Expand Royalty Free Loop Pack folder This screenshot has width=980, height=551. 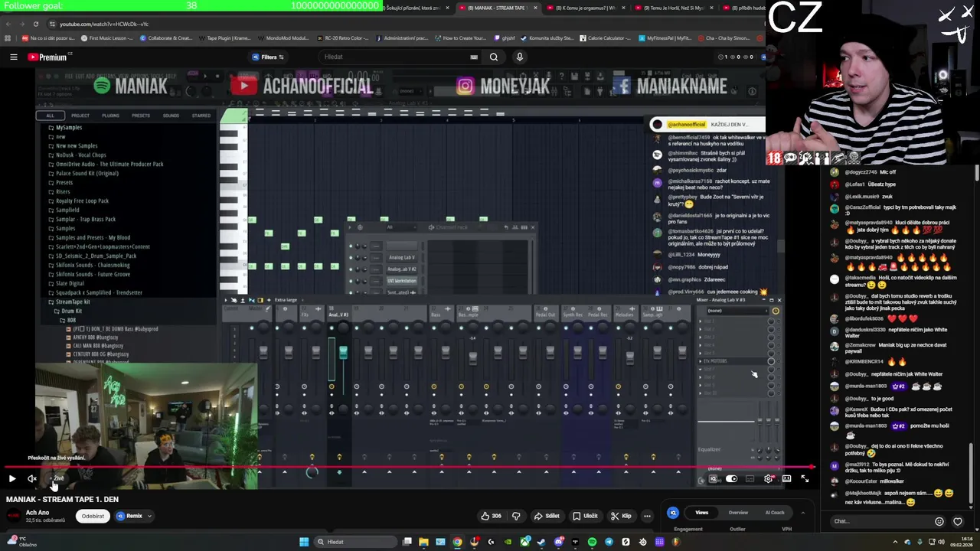point(80,201)
